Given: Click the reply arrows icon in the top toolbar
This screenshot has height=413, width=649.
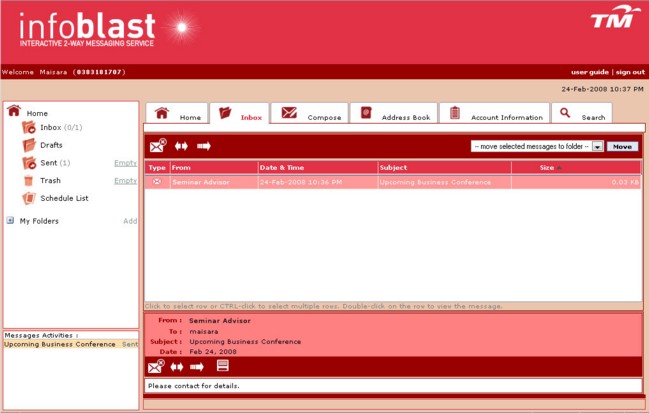Looking at the screenshot, I should [x=181, y=146].
